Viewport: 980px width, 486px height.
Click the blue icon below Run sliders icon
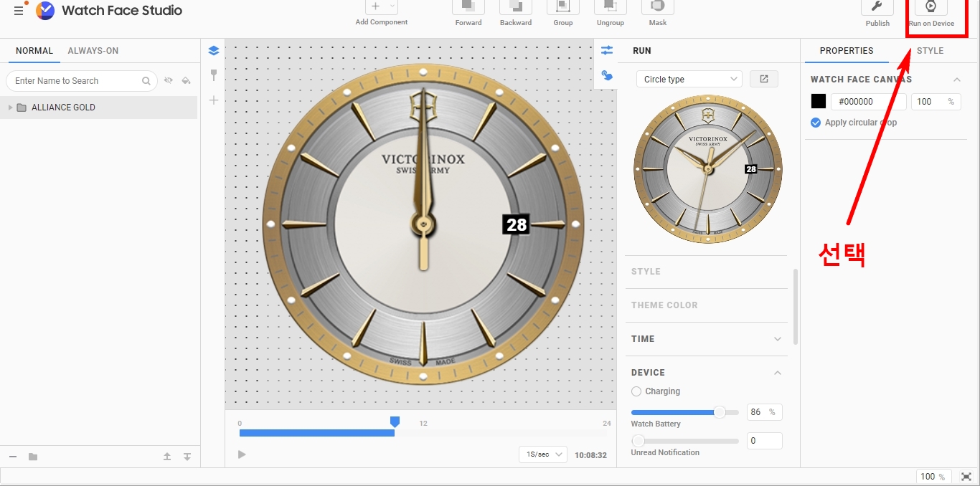click(607, 75)
